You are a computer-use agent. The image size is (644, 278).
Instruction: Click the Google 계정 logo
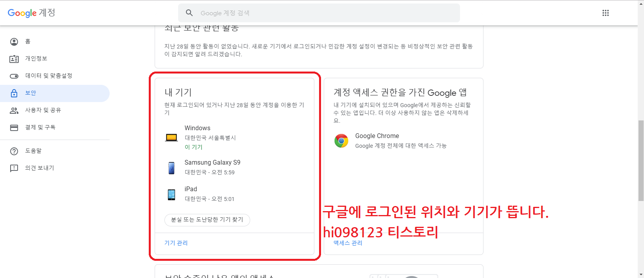[x=31, y=13]
